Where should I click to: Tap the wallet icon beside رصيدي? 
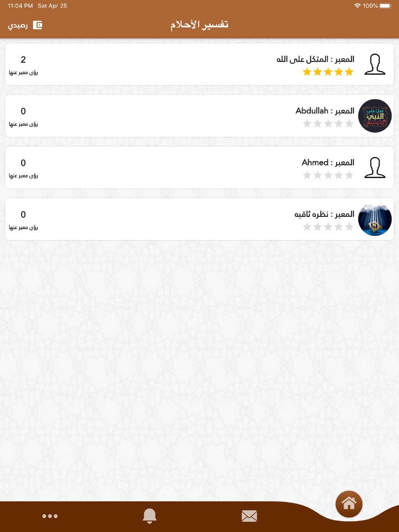point(38,25)
